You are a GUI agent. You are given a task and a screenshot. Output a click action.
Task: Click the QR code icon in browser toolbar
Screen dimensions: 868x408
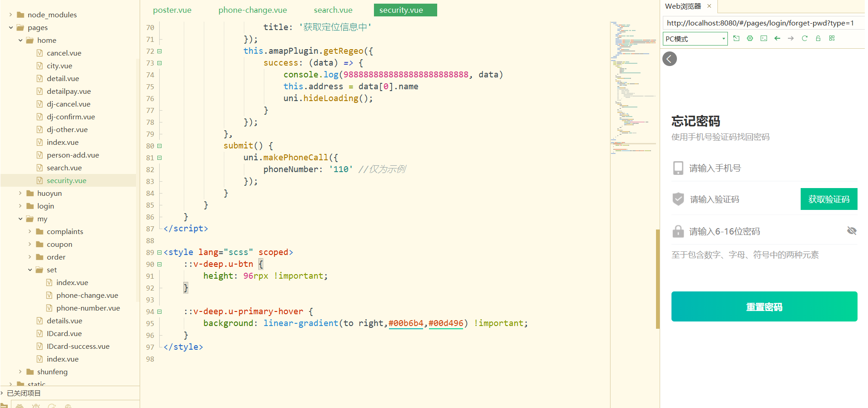pos(832,39)
